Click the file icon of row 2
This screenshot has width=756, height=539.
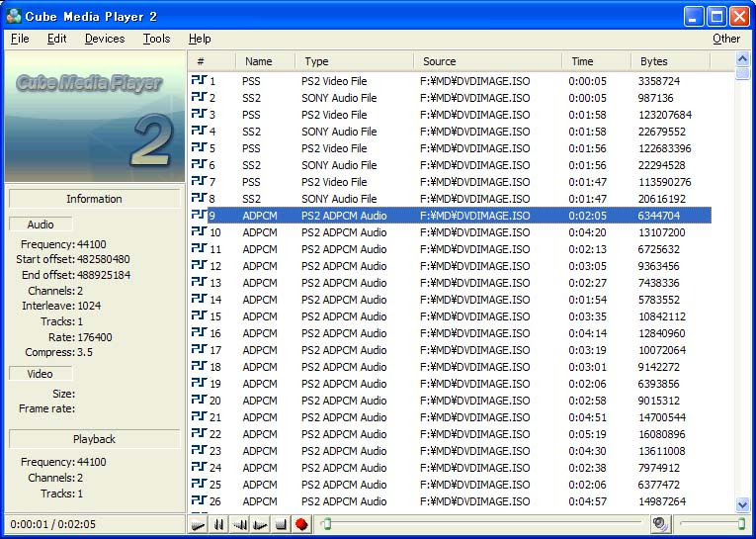pyautogui.click(x=199, y=97)
